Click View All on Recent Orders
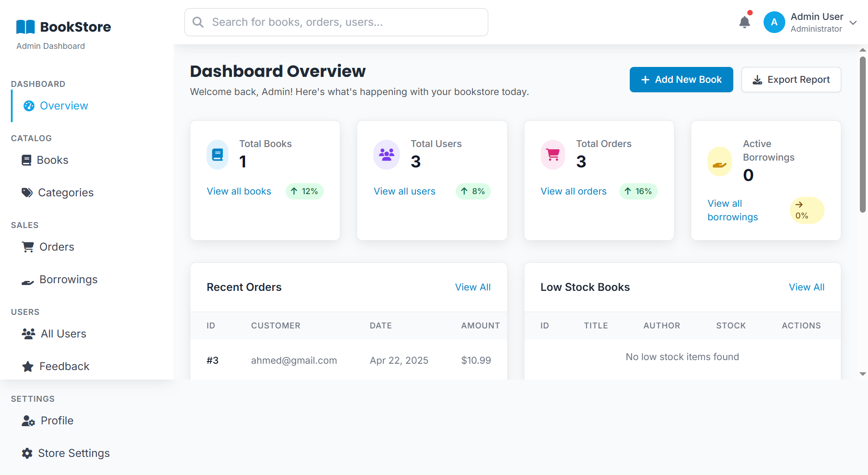 473,287
